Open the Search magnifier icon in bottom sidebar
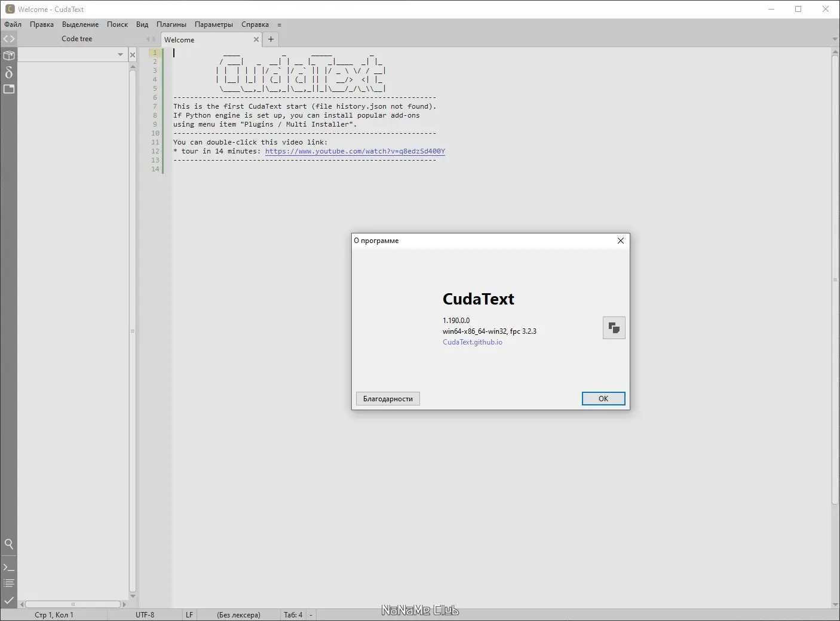This screenshot has height=621, width=840. click(x=9, y=544)
